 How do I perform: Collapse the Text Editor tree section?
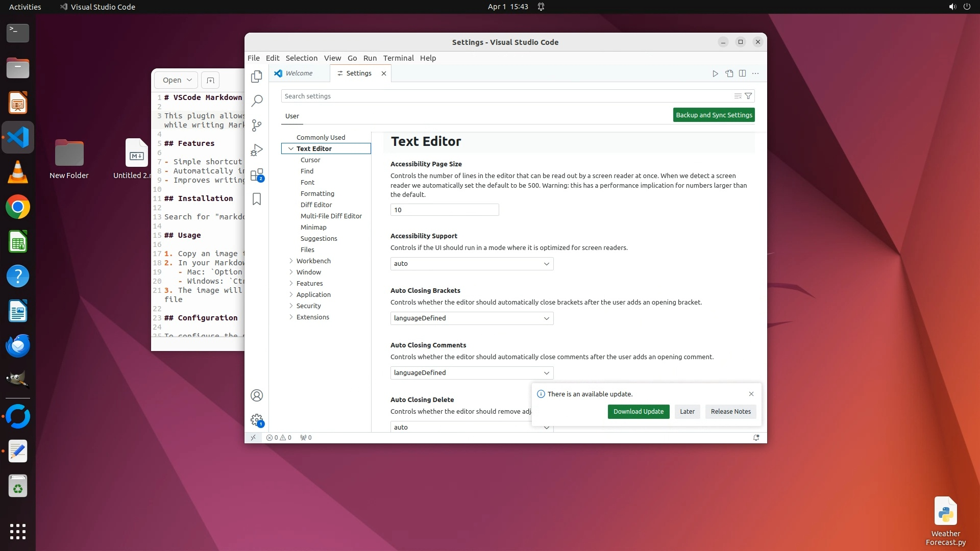(x=291, y=148)
